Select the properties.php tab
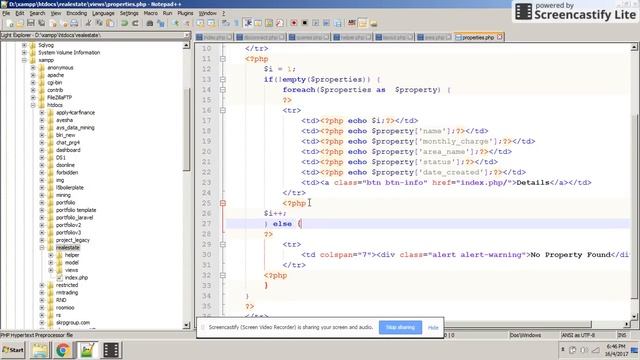The image size is (640, 360). point(478,37)
